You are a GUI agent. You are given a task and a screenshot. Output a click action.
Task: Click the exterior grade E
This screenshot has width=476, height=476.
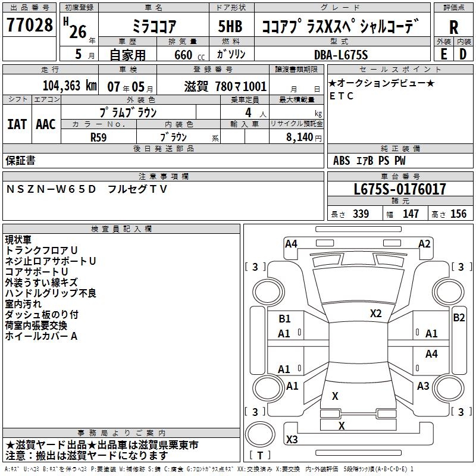443,54
